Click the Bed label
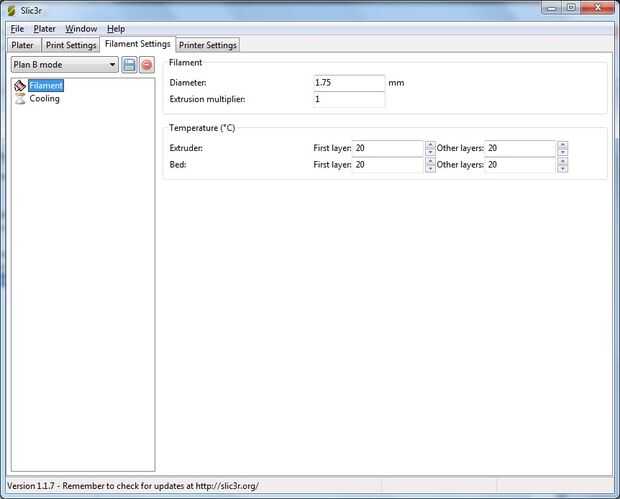Screen dimensions: 620x499 point(178,165)
